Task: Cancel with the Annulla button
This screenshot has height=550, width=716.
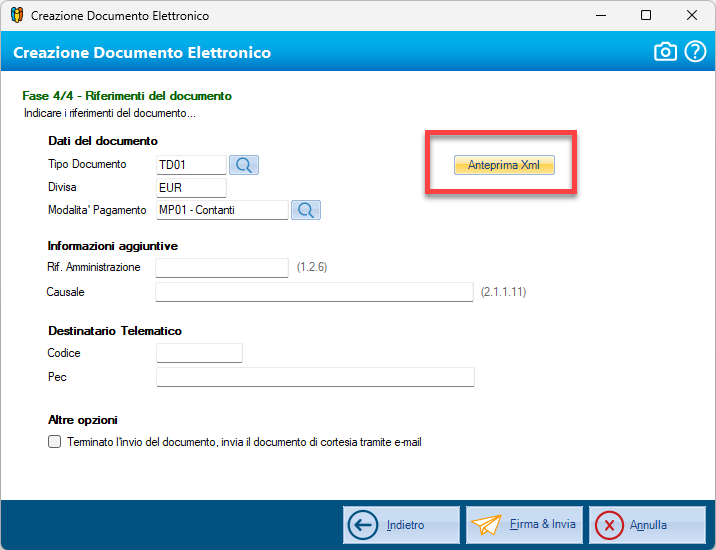Action: tap(648, 525)
